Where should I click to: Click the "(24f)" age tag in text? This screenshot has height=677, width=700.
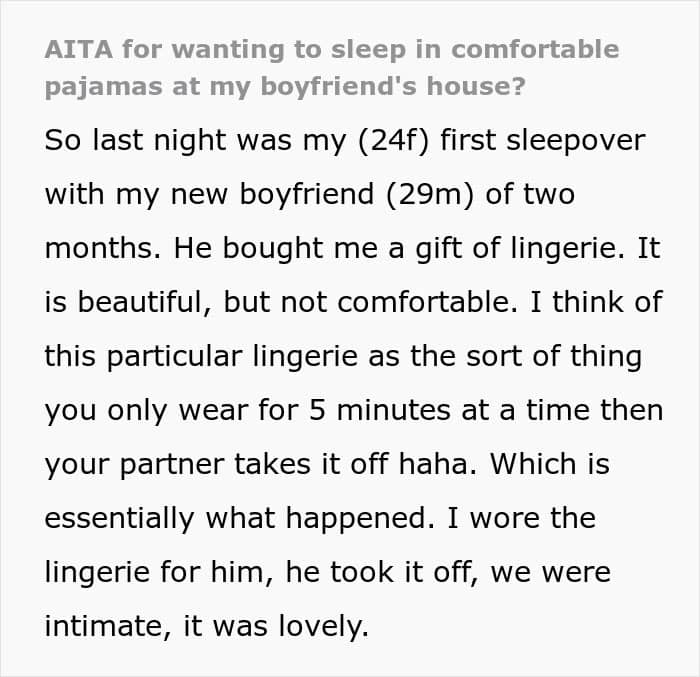(393, 141)
